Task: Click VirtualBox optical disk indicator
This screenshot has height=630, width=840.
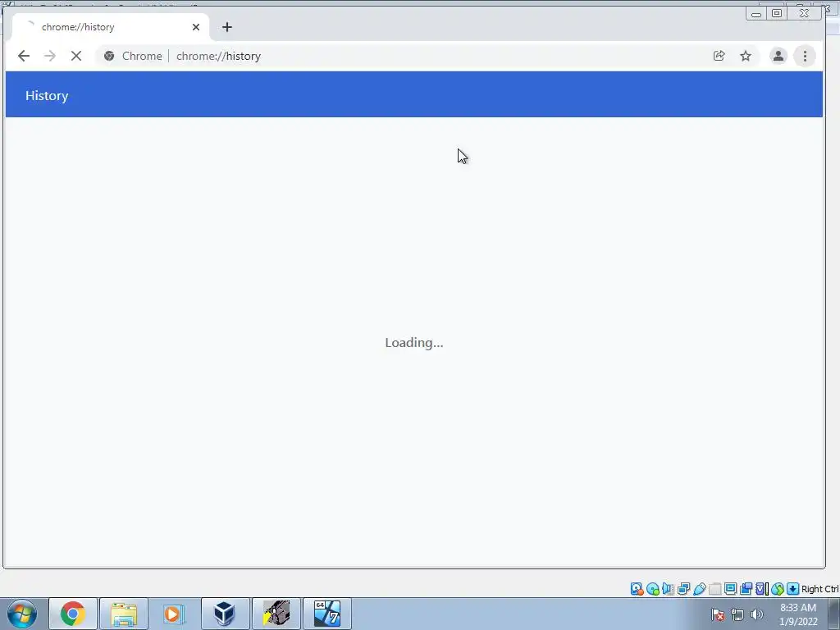Action: pyautogui.click(x=652, y=589)
